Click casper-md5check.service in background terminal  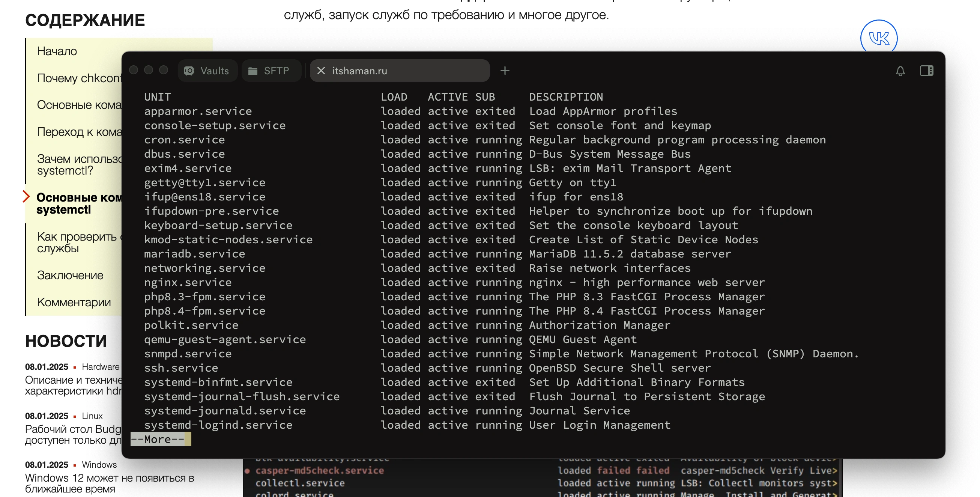320,470
